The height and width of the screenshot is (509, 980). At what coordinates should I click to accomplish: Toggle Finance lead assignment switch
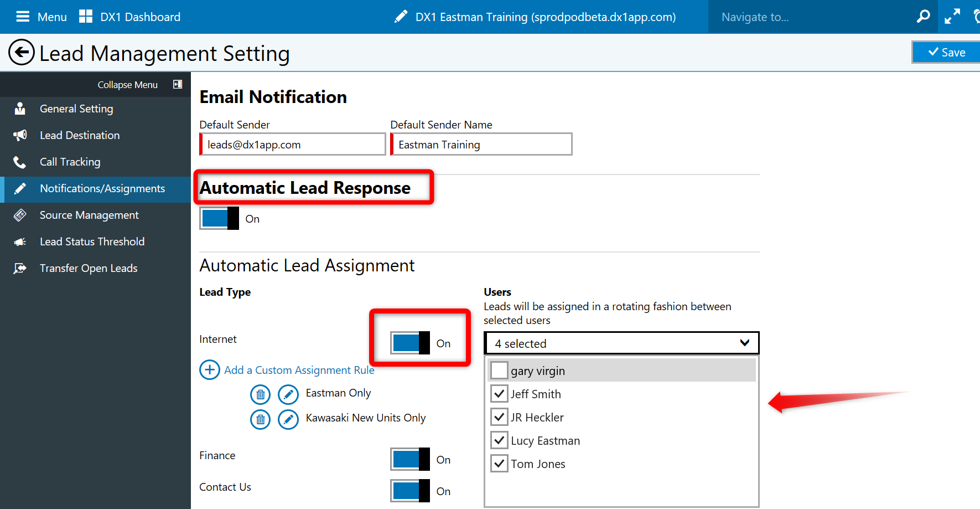410,459
